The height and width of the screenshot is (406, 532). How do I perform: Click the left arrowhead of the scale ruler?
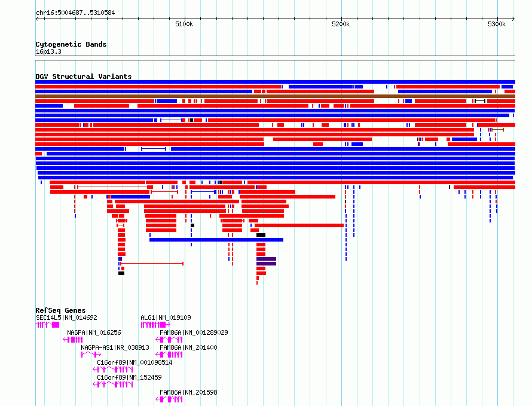point(37,19)
